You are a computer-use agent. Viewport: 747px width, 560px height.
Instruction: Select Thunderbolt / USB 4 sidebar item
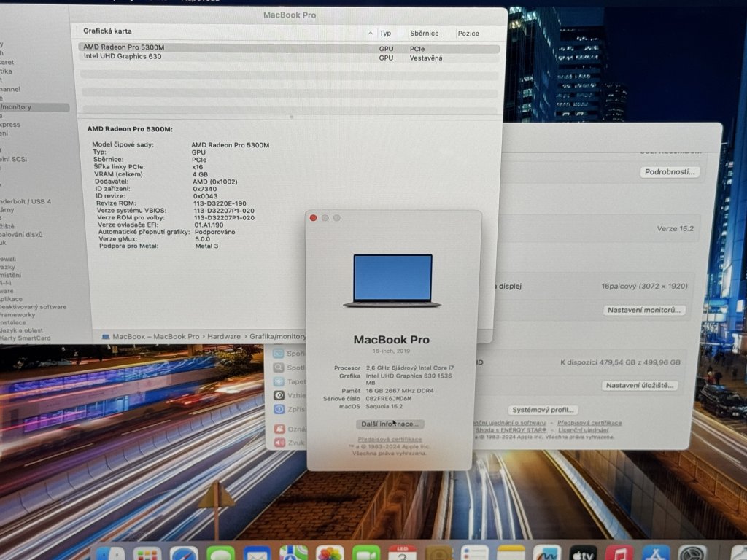[x=26, y=201]
